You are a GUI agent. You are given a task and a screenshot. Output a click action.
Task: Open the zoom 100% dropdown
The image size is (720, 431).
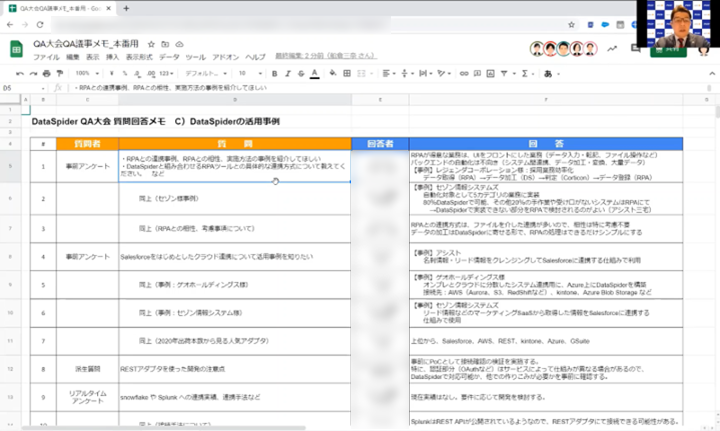click(87, 73)
